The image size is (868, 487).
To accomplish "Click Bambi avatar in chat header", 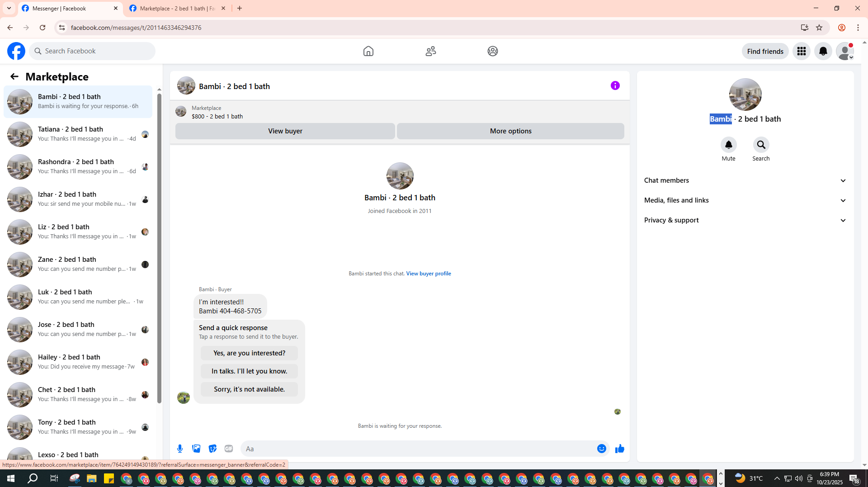I will coord(186,85).
